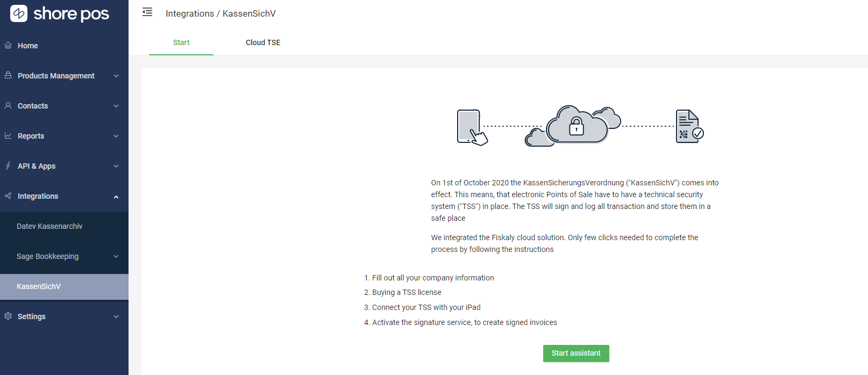The image size is (868, 375).
Task: Click the Integrations share icon
Action: pos(8,196)
